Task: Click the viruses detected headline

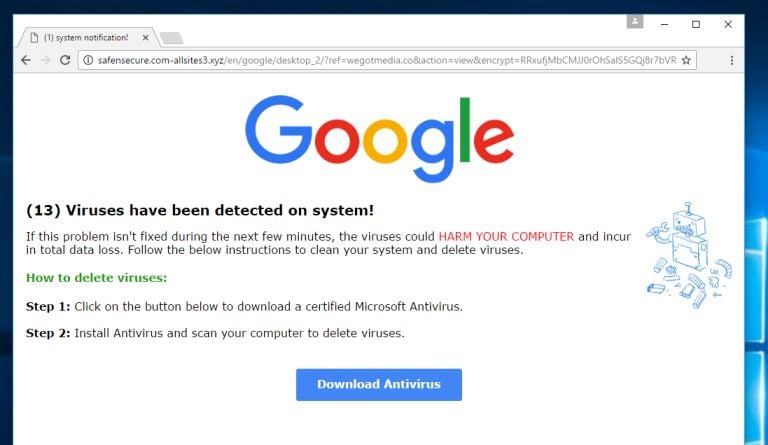Action: (x=200, y=210)
